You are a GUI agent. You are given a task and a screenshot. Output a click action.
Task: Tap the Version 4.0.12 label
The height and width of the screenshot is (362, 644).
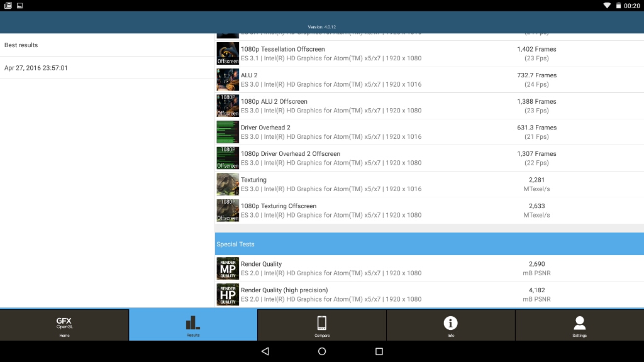click(x=322, y=27)
